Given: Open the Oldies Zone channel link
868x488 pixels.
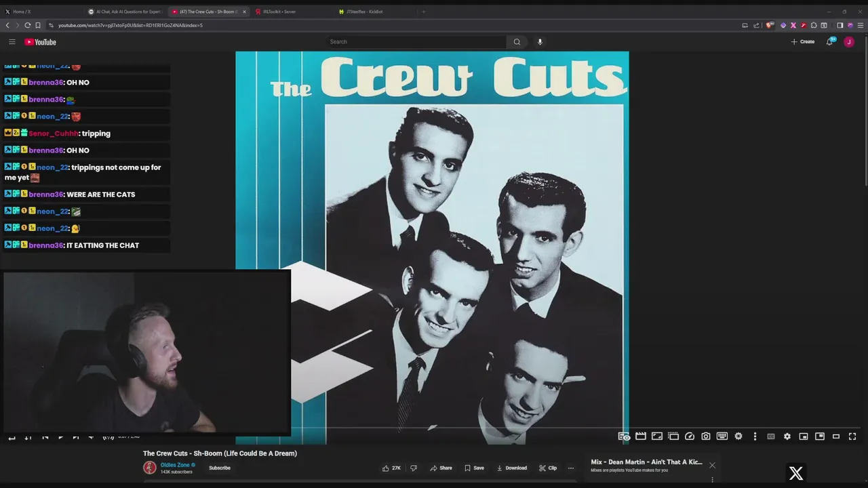Looking at the screenshot, I should pyautogui.click(x=175, y=465).
